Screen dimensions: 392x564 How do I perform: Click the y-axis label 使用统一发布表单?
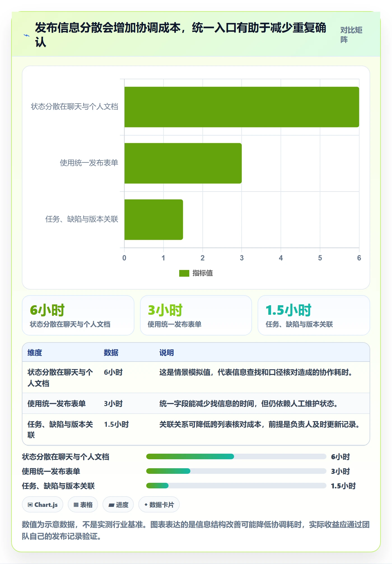click(89, 163)
